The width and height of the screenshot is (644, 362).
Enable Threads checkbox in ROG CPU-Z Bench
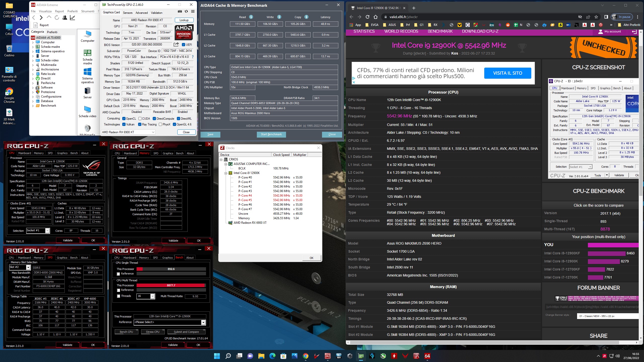[x=118, y=296]
